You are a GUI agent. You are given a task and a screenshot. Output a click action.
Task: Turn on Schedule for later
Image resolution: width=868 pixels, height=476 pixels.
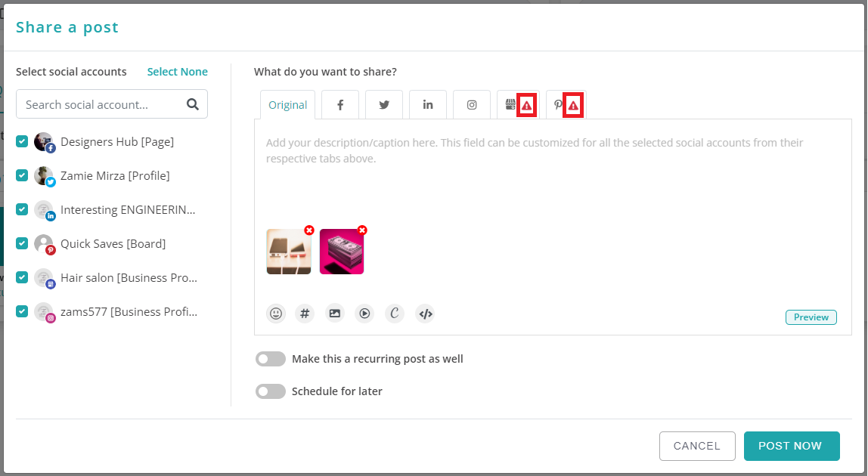point(271,391)
